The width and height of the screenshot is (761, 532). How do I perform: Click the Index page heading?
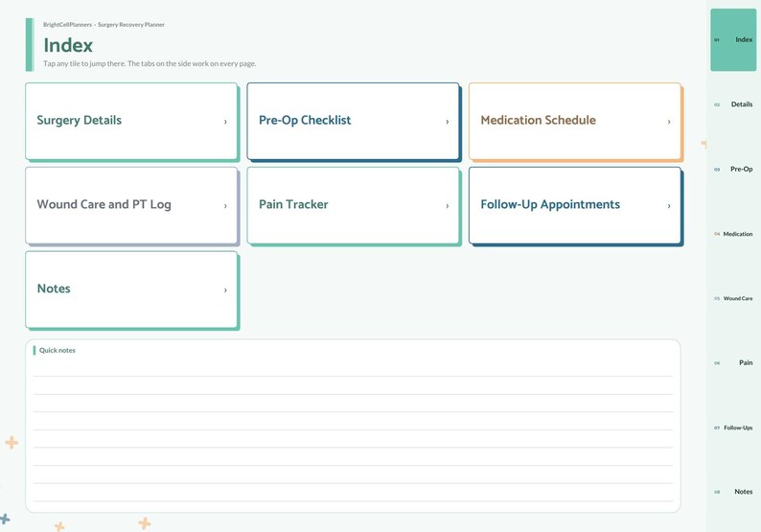pos(68,45)
